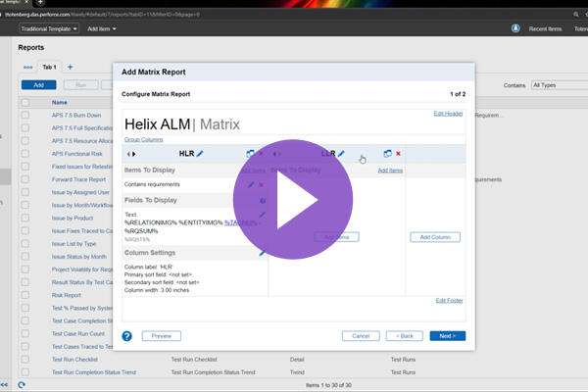
Task: Click the 'Trend' type cell
Action: pyautogui.click(x=297, y=372)
